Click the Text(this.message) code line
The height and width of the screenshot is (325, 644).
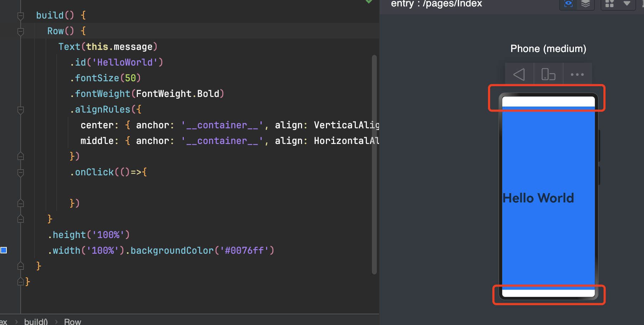(x=108, y=47)
